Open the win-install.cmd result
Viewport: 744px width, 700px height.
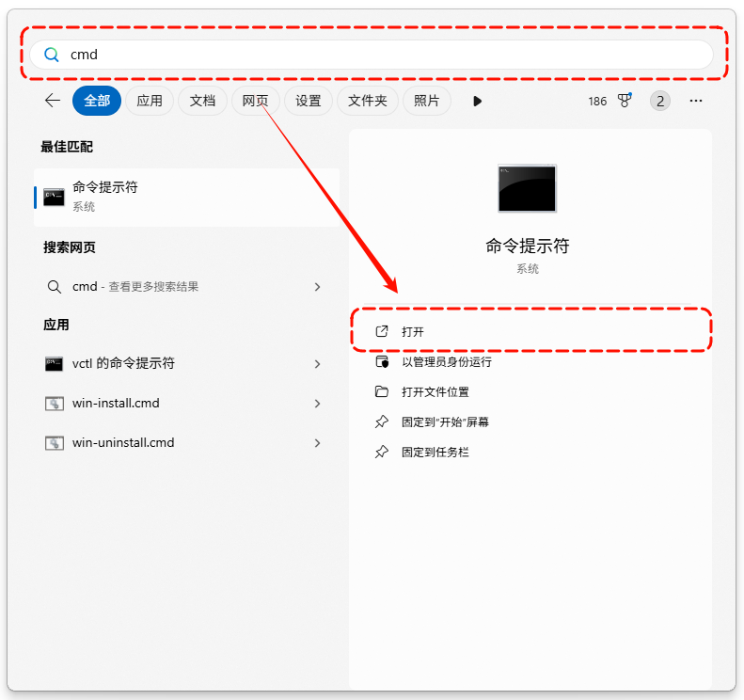tap(187, 404)
